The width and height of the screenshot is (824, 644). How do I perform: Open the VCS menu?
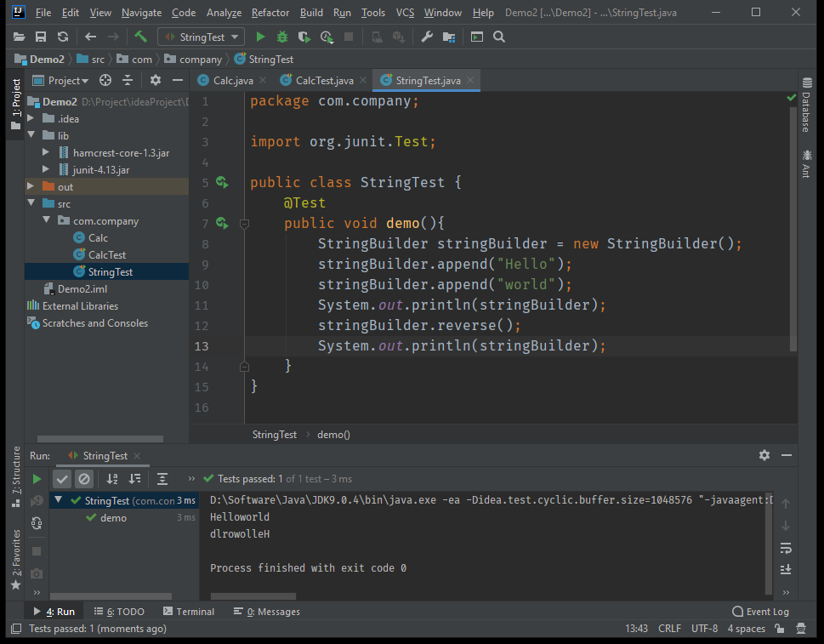pyautogui.click(x=405, y=12)
